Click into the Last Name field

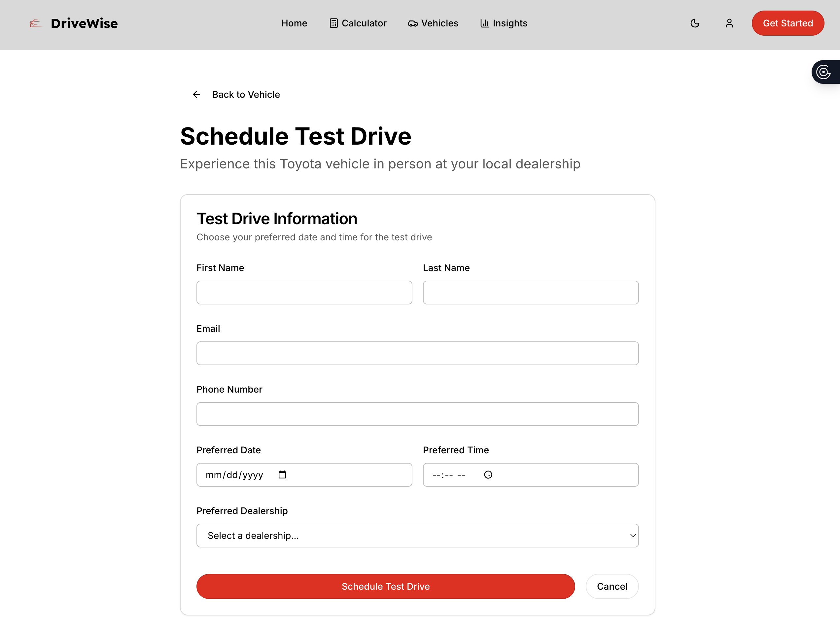tap(531, 292)
